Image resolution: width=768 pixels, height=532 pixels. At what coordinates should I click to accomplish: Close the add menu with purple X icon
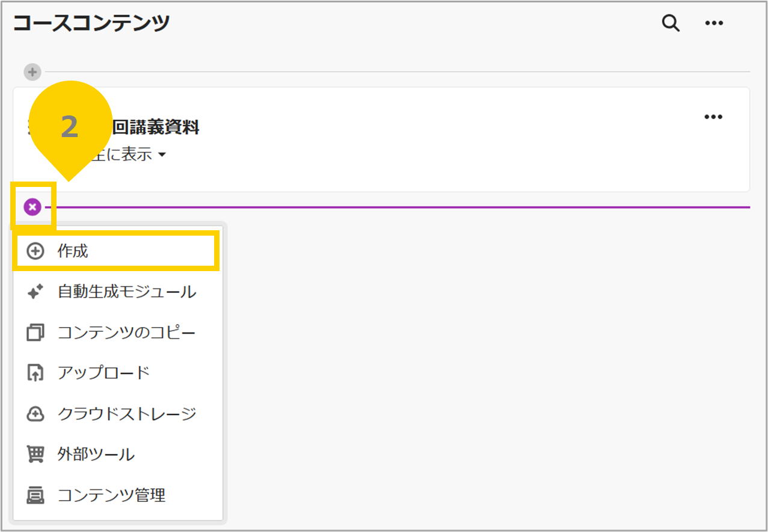tap(32, 207)
